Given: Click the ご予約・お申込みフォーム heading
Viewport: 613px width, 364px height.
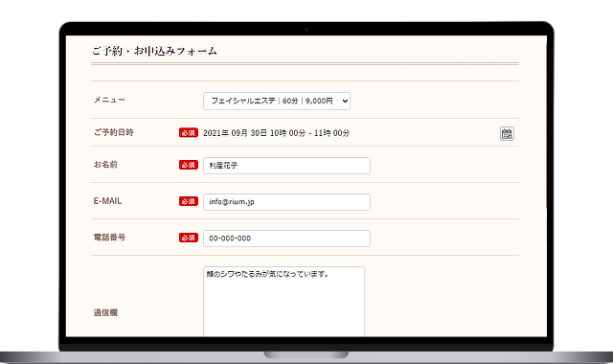Looking at the screenshot, I should [154, 51].
